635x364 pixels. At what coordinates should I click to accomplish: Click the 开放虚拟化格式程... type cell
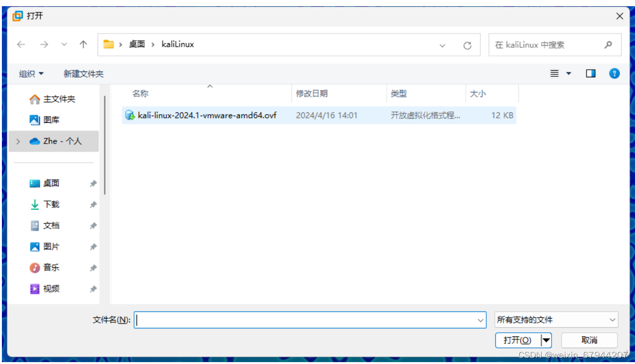[425, 115]
